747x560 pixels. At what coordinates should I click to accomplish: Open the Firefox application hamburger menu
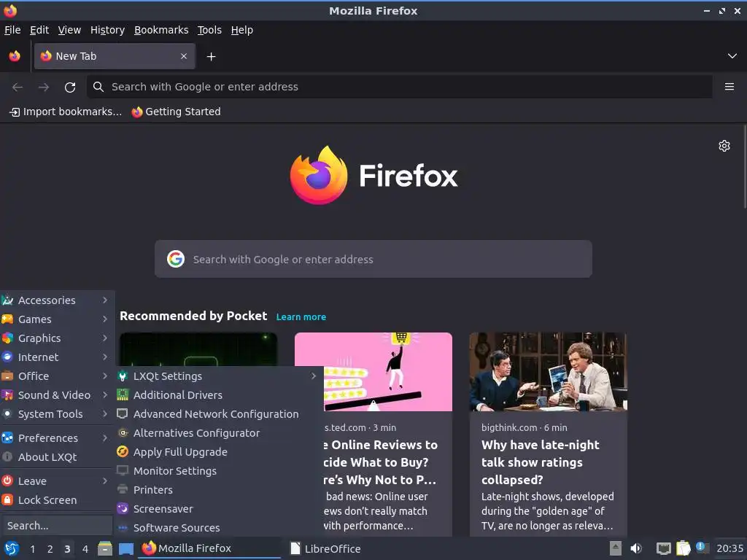point(729,87)
